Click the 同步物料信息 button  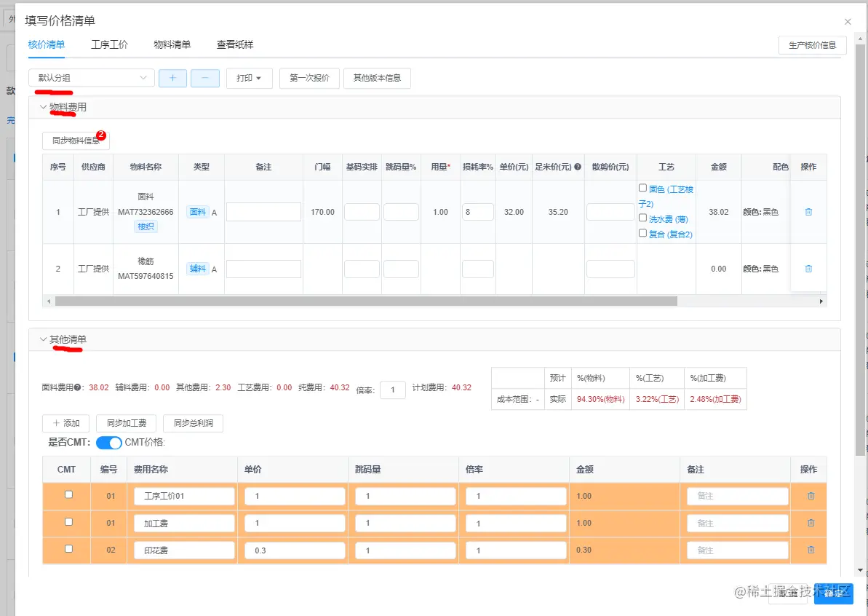pos(76,141)
